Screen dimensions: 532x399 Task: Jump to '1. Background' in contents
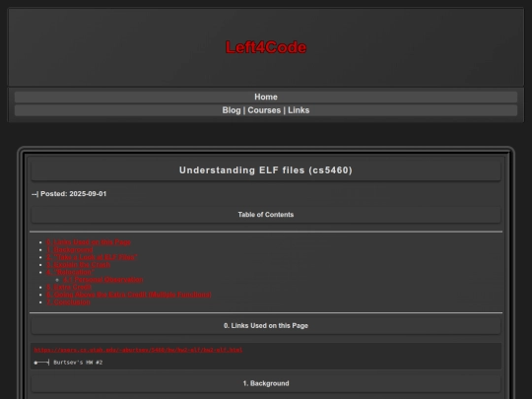[70, 249]
